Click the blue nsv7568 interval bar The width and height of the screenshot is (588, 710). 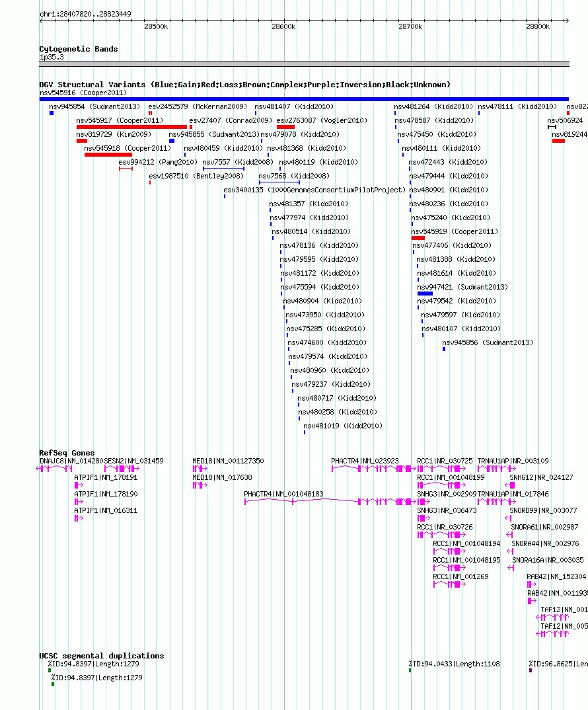pos(279,182)
